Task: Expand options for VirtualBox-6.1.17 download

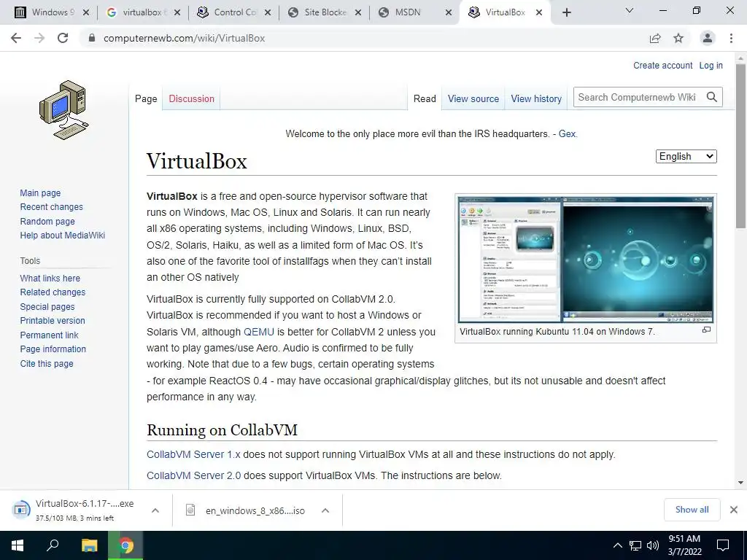Action: pyautogui.click(x=155, y=510)
